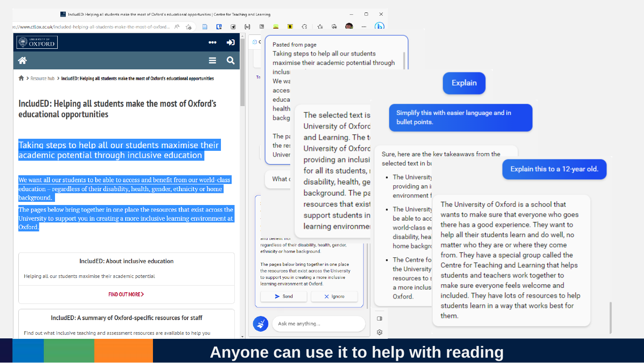Click the three-dots more options on Oxford header
Screen dimensions: 644x363
coord(212,43)
